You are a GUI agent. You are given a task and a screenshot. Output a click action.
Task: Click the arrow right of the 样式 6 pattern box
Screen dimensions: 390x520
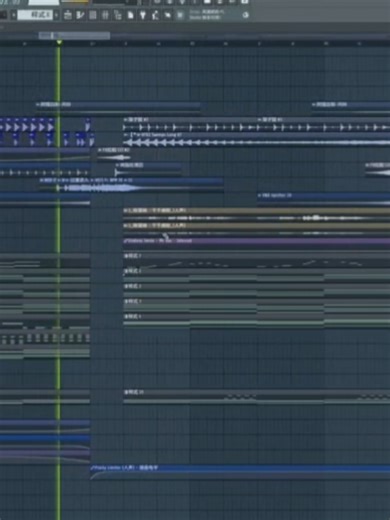pyautogui.click(x=56, y=15)
